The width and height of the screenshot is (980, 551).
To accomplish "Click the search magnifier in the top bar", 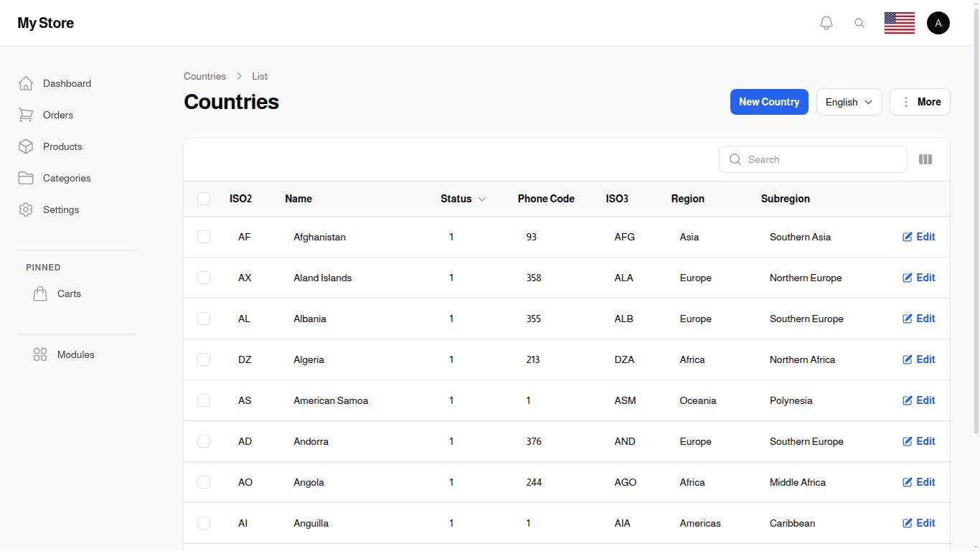I will [859, 22].
